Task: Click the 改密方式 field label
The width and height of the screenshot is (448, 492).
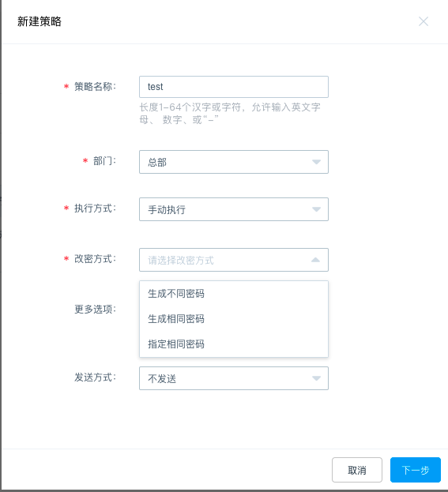Action: (95, 259)
